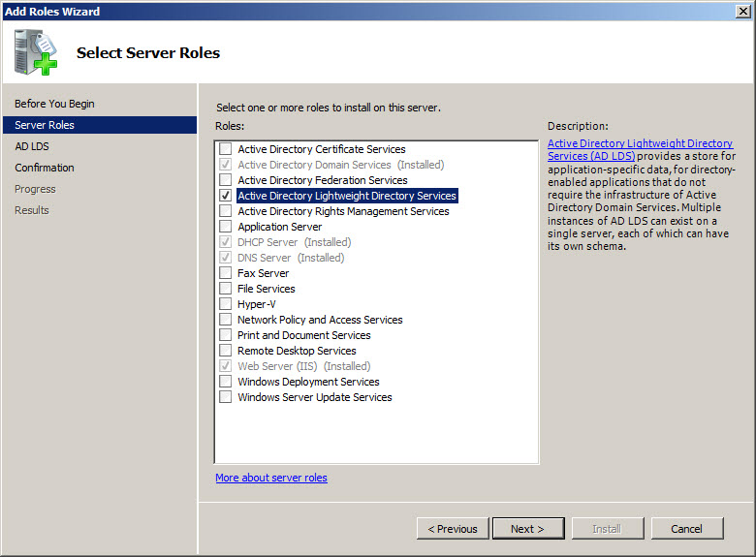Click the DHCP Server (Installed) label

coord(294,242)
